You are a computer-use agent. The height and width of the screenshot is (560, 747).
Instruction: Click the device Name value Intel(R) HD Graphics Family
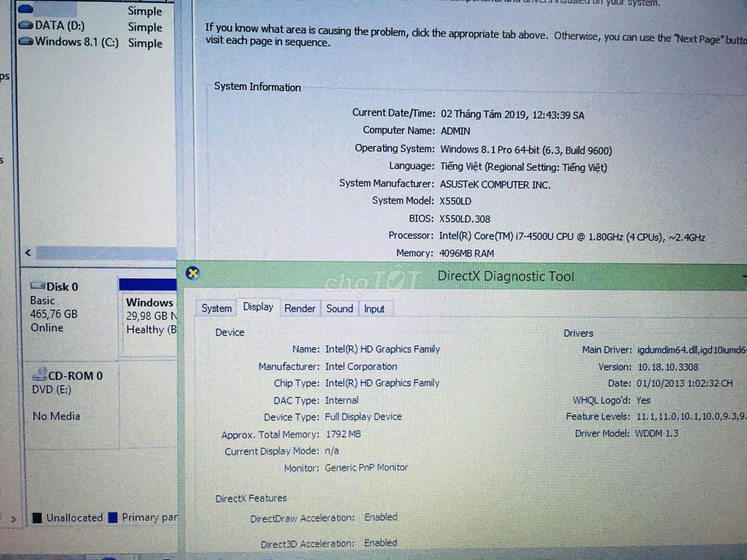point(382,349)
